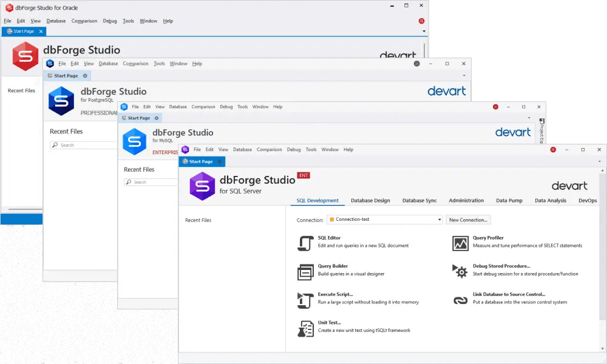
Task: Open SQL Editor icon in SQL Server window
Action: pyautogui.click(x=305, y=243)
